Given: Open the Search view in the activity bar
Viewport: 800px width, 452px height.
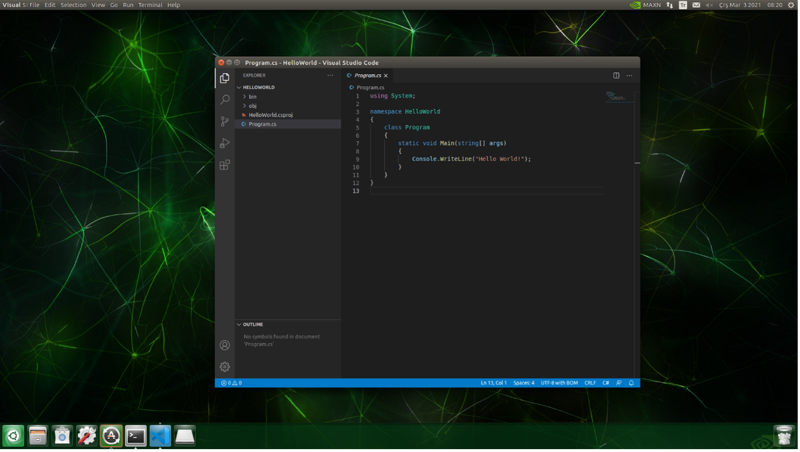Looking at the screenshot, I should (x=224, y=99).
